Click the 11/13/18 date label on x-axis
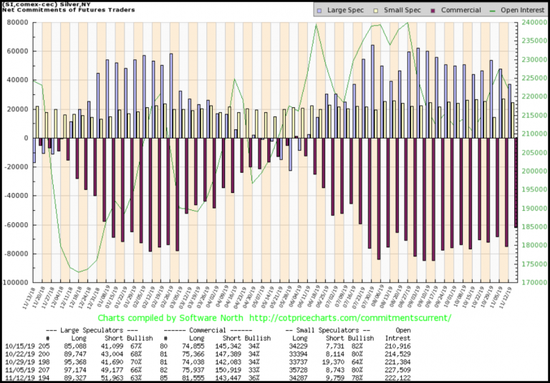 30,297
